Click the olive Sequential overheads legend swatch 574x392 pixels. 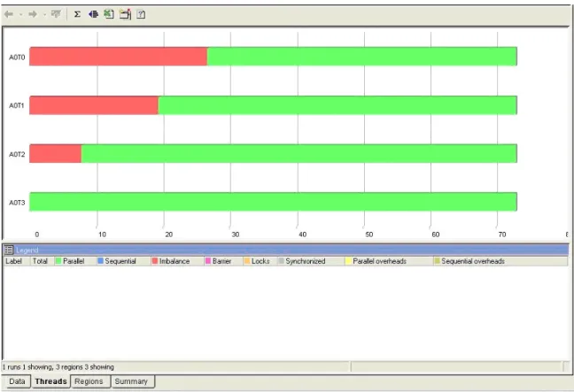click(437, 261)
